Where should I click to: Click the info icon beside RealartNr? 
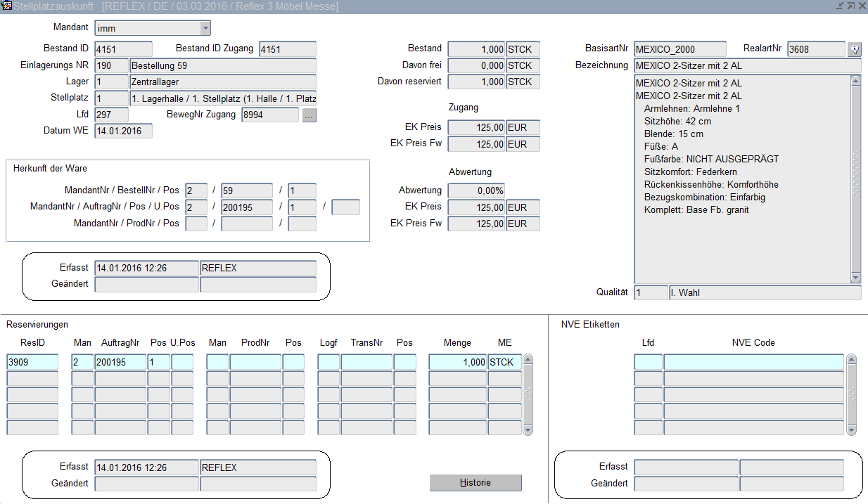(x=855, y=49)
